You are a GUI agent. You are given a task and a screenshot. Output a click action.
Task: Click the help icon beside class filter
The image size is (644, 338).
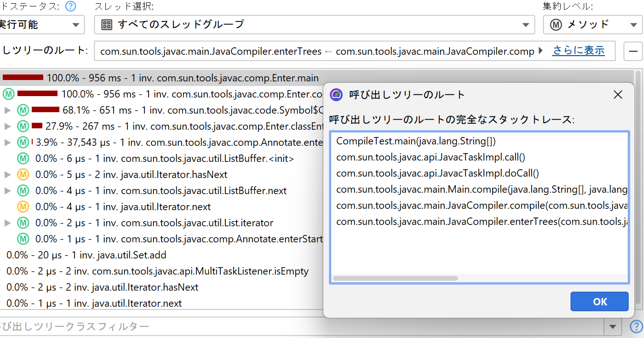(636, 327)
